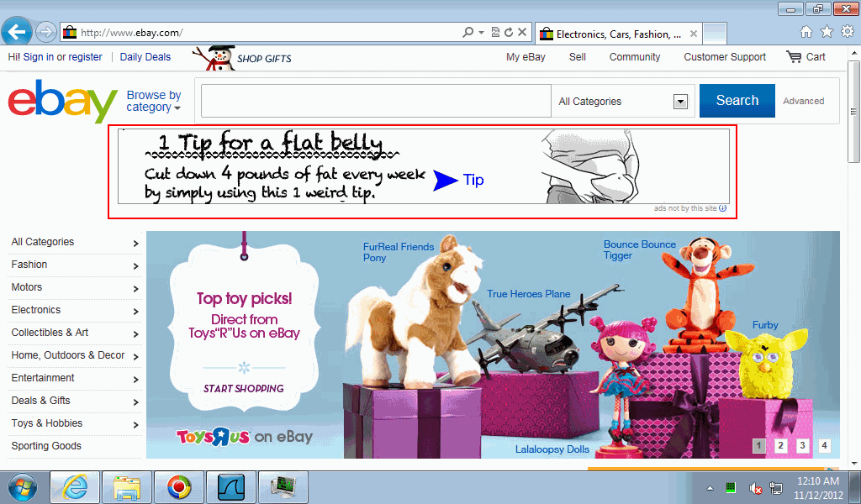Show hidden system tray icons
Viewport: 861px width, 504px height.
[x=710, y=487]
